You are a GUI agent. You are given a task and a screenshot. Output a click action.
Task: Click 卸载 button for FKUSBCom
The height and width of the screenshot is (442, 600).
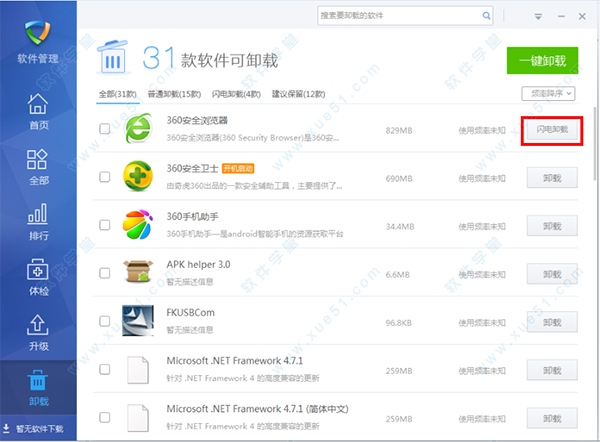coord(552,320)
